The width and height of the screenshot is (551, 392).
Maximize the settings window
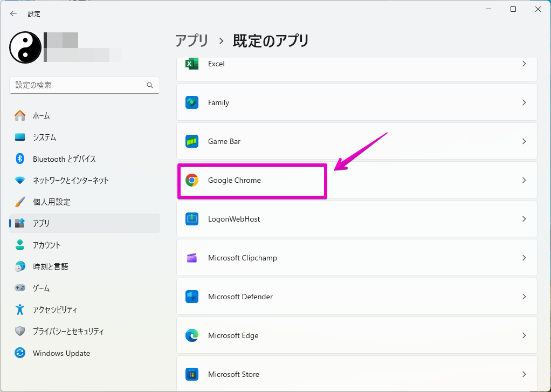[513, 9]
